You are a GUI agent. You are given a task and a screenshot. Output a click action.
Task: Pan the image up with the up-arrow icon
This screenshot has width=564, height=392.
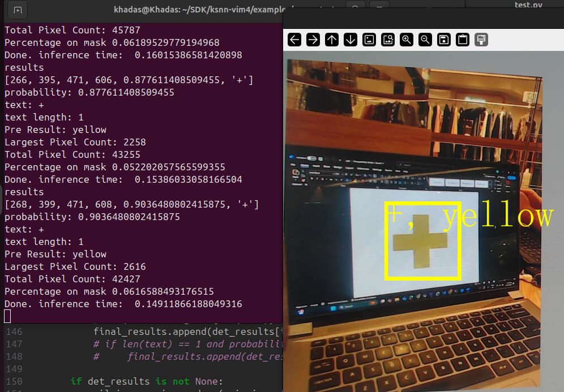click(332, 40)
